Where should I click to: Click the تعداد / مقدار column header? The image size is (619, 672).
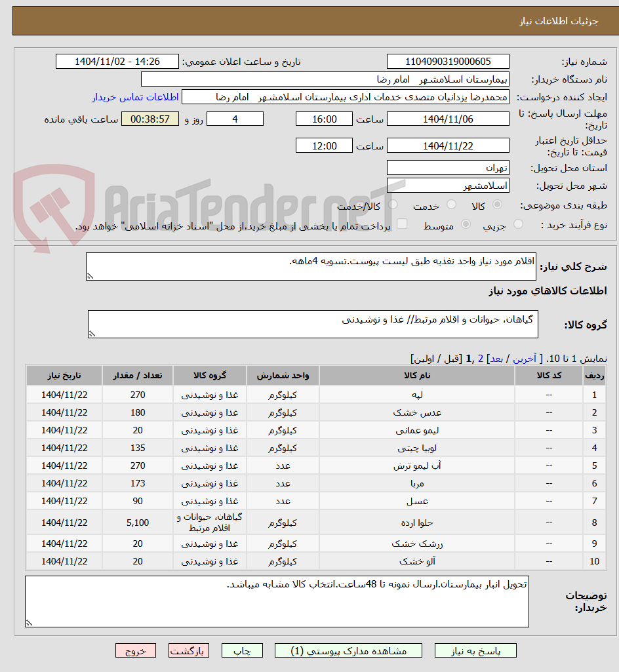pyautogui.click(x=138, y=376)
